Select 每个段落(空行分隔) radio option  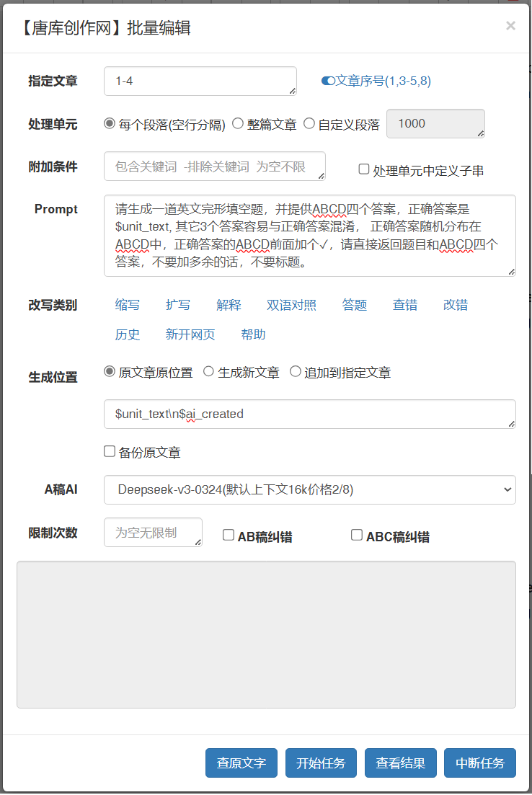110,123
